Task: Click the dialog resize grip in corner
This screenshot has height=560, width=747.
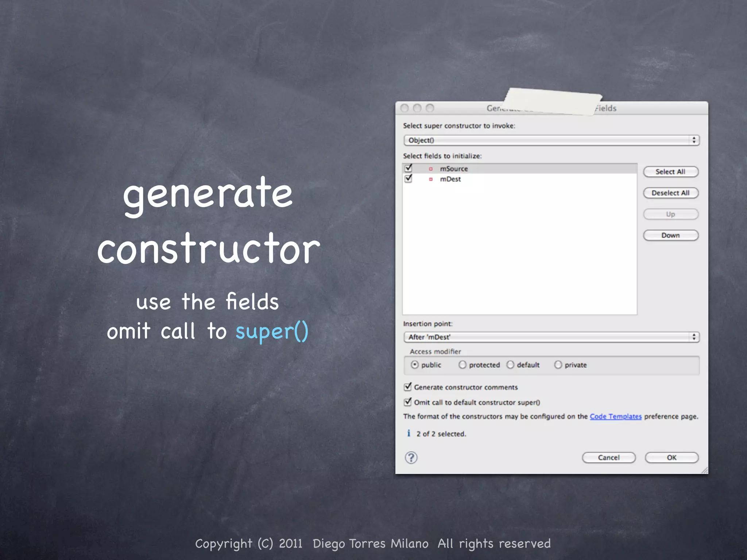Action: [704, 470]
